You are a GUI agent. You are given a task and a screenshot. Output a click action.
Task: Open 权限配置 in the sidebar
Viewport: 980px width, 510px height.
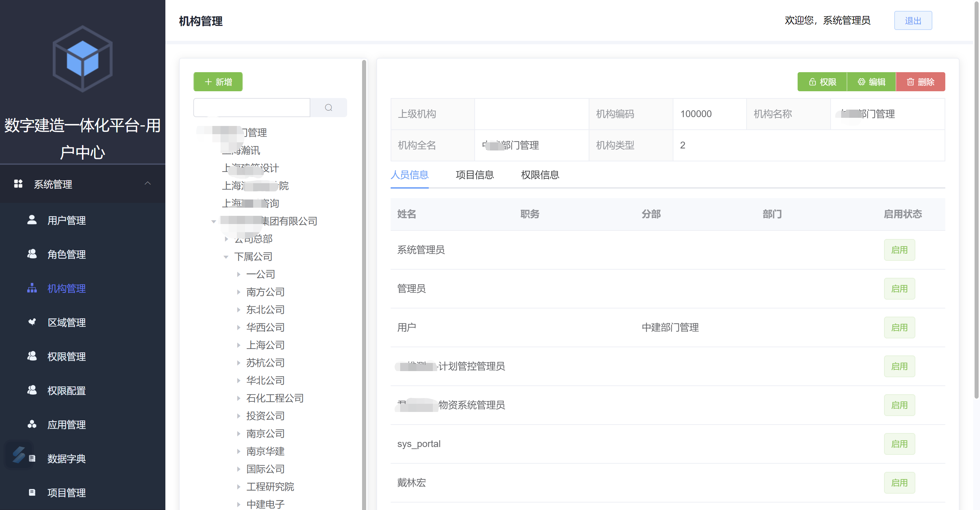[x=67, y=390]
